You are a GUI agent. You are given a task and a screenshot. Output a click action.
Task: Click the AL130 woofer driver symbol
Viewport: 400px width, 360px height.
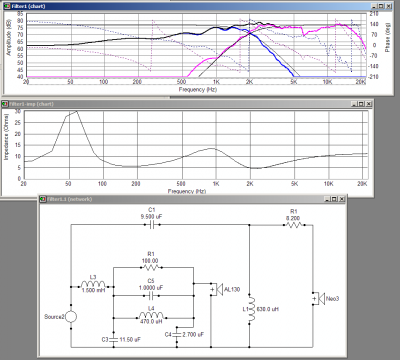tap(216, 289)
